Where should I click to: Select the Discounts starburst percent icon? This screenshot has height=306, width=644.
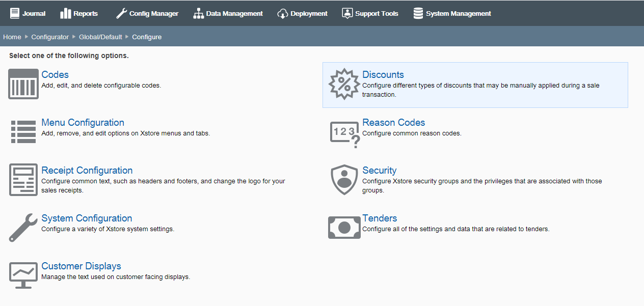click(x=344, y=85)
